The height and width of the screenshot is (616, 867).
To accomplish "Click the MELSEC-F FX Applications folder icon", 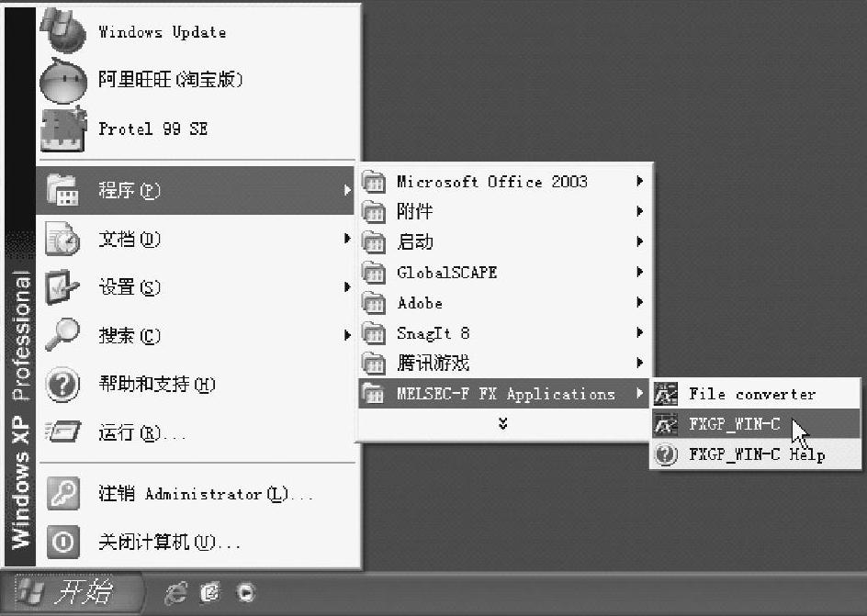I will [373, 393].
